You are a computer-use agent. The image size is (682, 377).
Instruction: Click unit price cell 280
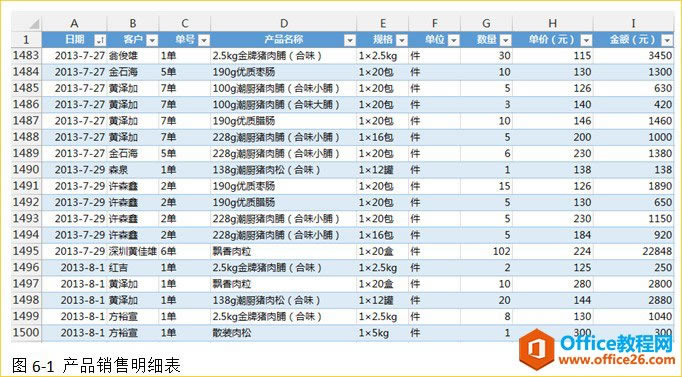tap(552, 284)
